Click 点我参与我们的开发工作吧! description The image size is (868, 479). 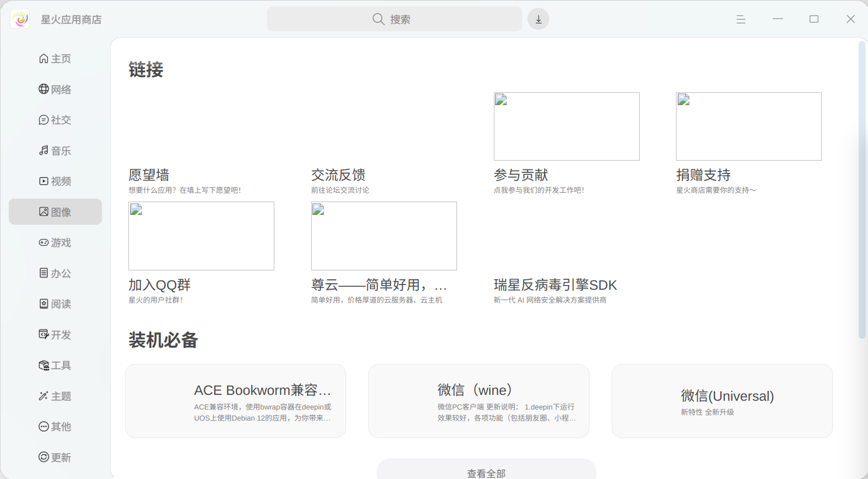(x=539, y=190)
